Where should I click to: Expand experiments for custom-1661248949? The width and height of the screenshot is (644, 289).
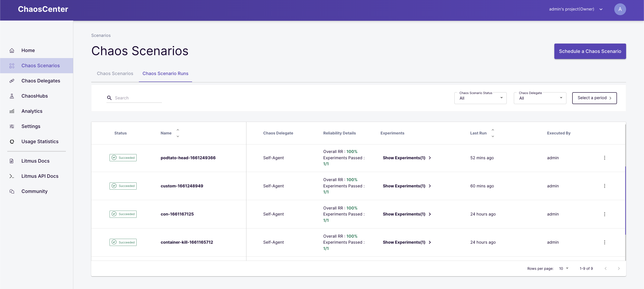(x=407, y=186)
